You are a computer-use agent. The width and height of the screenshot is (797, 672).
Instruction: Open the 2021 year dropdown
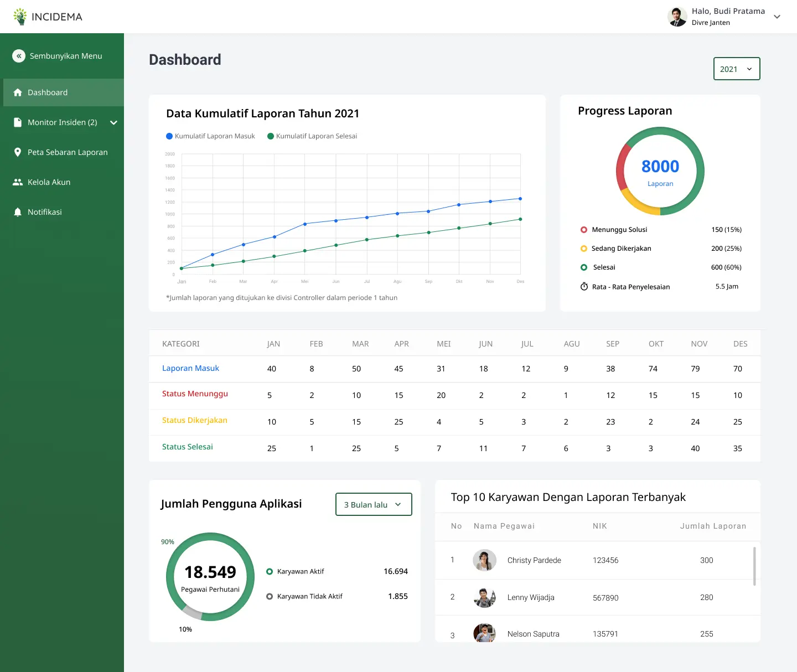(x=736, y=69)
